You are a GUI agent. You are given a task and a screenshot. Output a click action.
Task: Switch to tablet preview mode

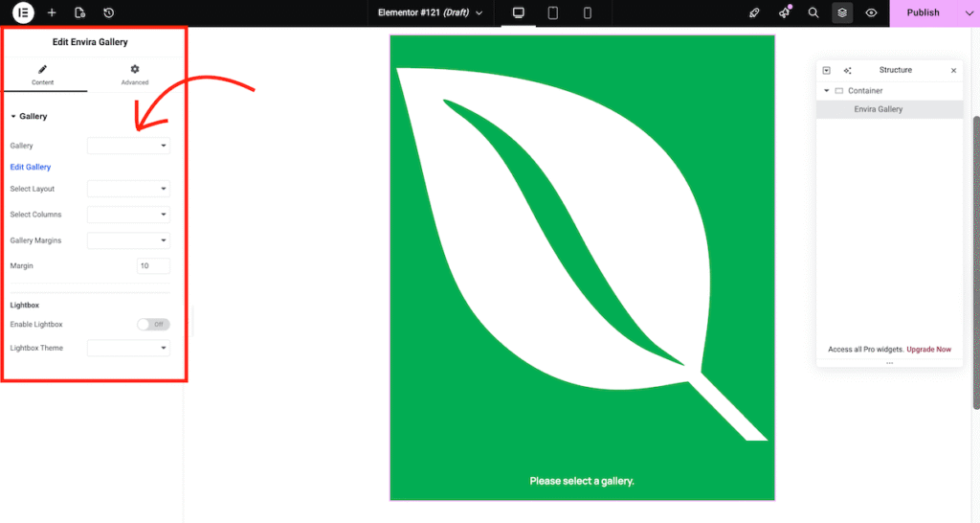552,12
